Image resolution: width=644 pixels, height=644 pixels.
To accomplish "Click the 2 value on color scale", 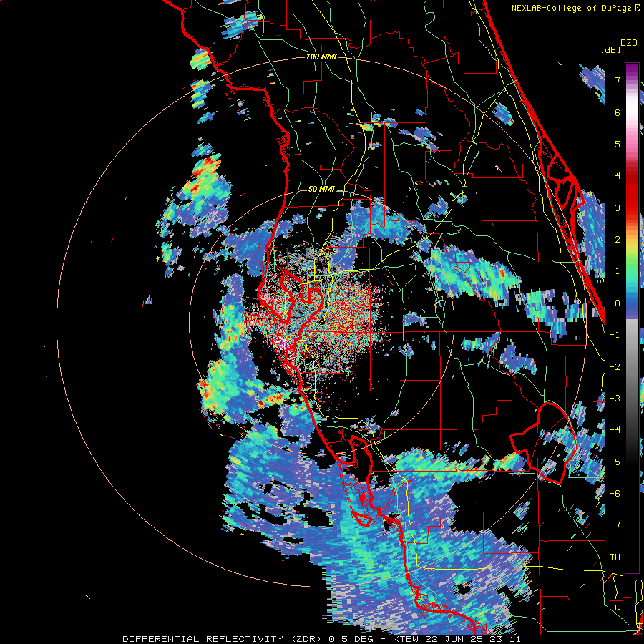I will (618, 240).
